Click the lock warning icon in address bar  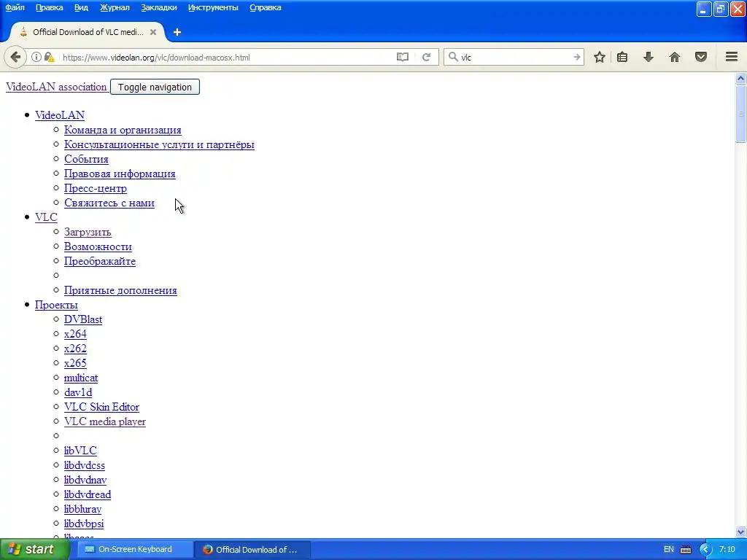[49, 57]
